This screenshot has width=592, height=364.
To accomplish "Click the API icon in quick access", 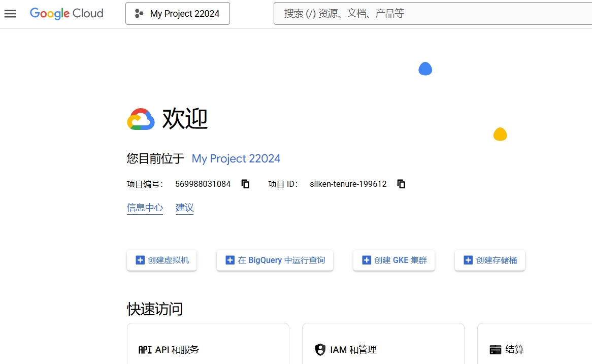I will (145, 350).
